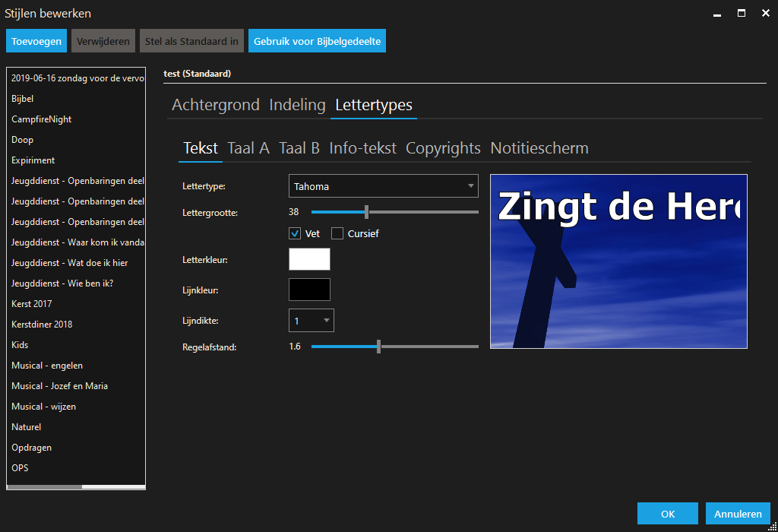The image size is (778, 532).
Task: Click the Lettergrootte slider handle
Action: pos(367,212)
